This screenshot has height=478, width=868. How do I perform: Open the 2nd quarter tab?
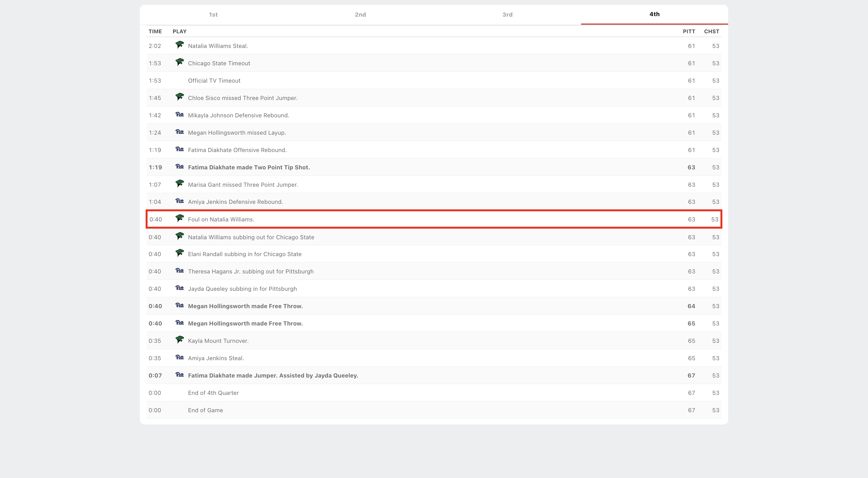360,14
